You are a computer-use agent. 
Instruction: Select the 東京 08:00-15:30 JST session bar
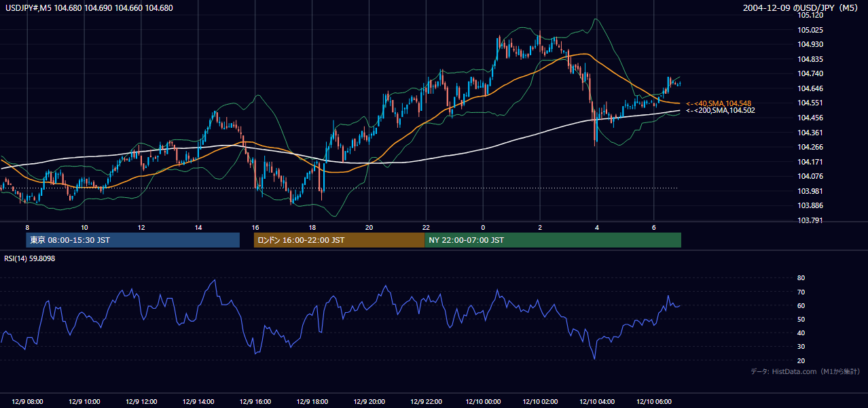pyautogui.click(x=133, y=240)
